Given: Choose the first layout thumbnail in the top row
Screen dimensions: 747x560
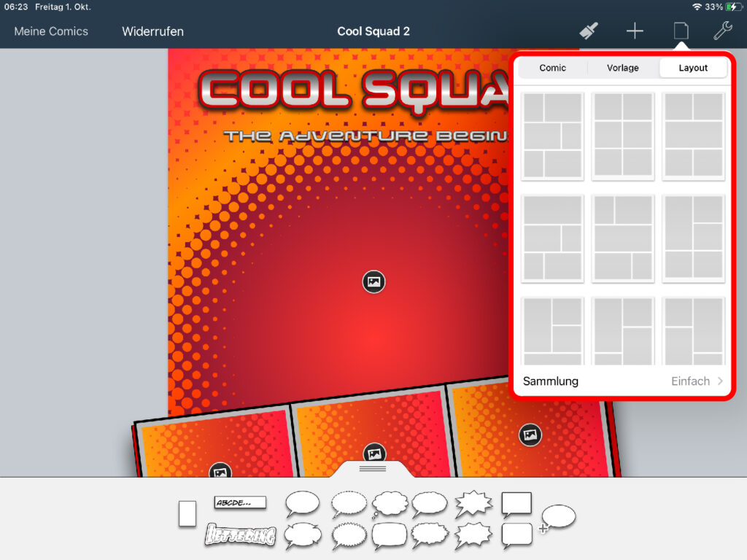Looking at the screenshot, I should pos(552,136).
